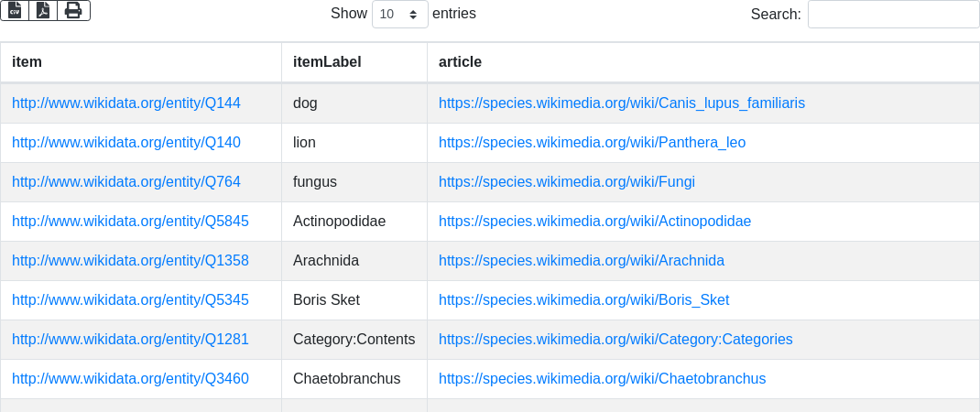The width and height of the screenshot is (980, 412).
Task: Export the table as PDF
Action: coord(43,10)
